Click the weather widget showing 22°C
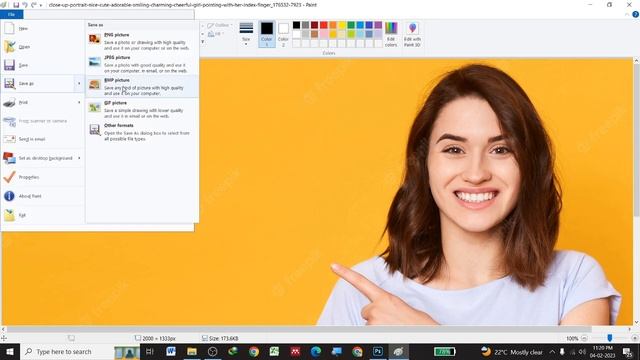Screen dimensions: 640x360 point(512,352)
